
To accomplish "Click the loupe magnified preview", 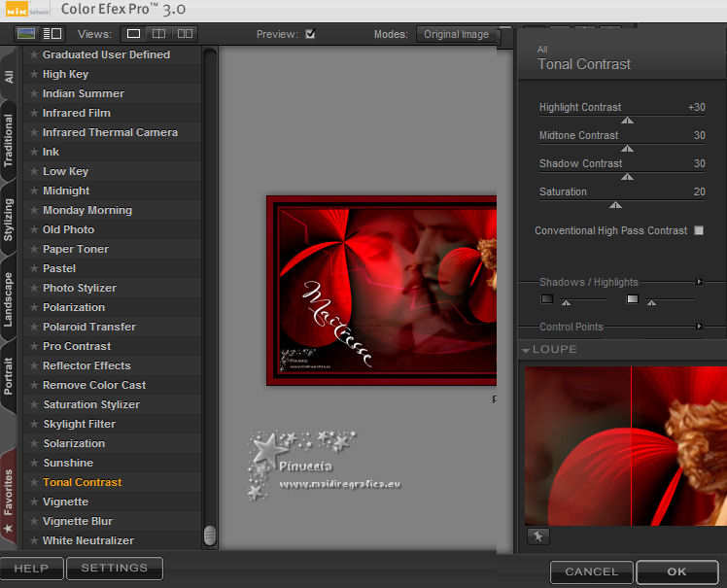I will [x=626, y=446].
